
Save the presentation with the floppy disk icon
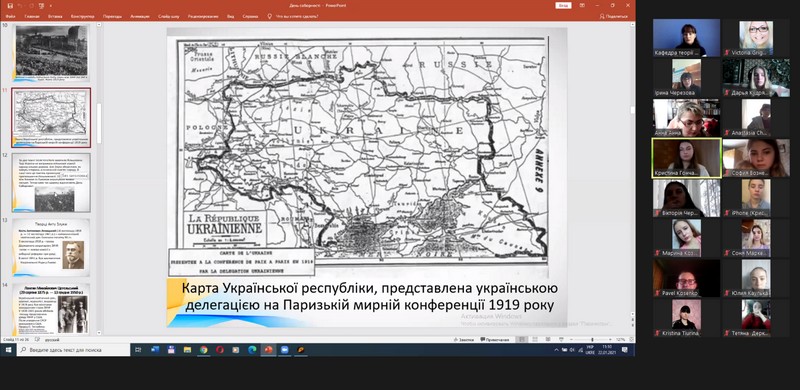(x=10, y=6)
